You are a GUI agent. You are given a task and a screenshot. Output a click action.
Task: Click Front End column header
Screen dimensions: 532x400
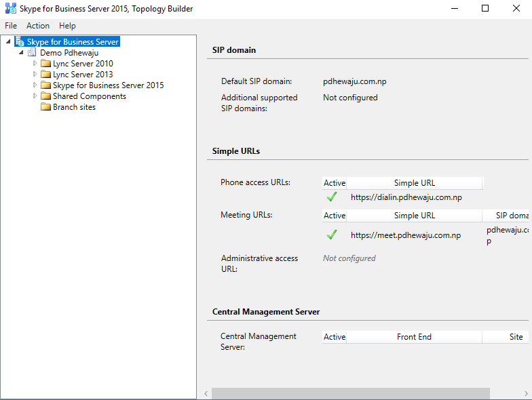(414, 336)
